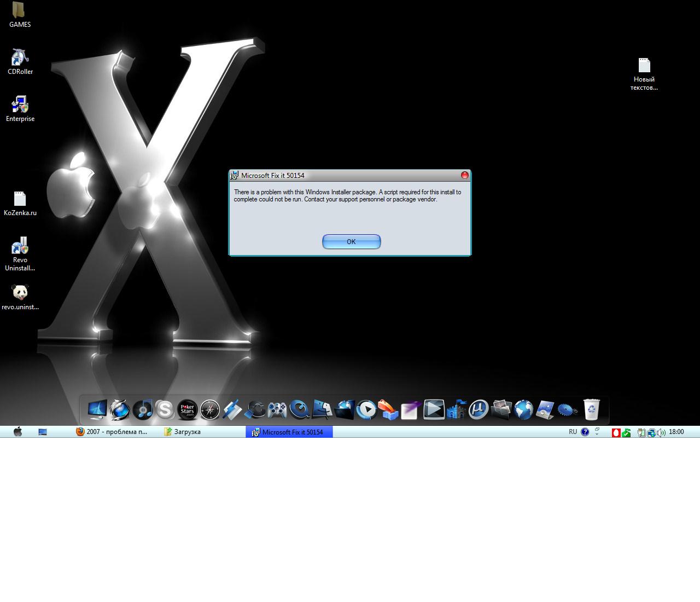Open the game controller icon in dock
Screen dimensions: 700x602
coord(277,409)
